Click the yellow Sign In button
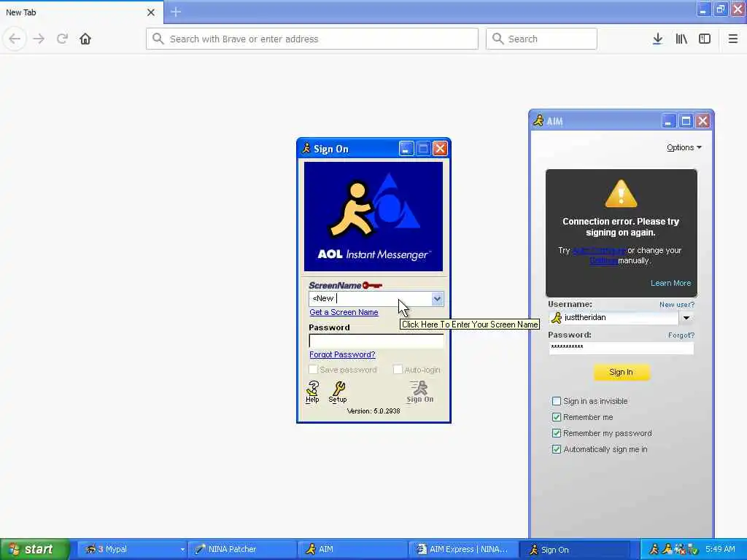This screenshot has width=747, height=560. (x=622, y=372)
